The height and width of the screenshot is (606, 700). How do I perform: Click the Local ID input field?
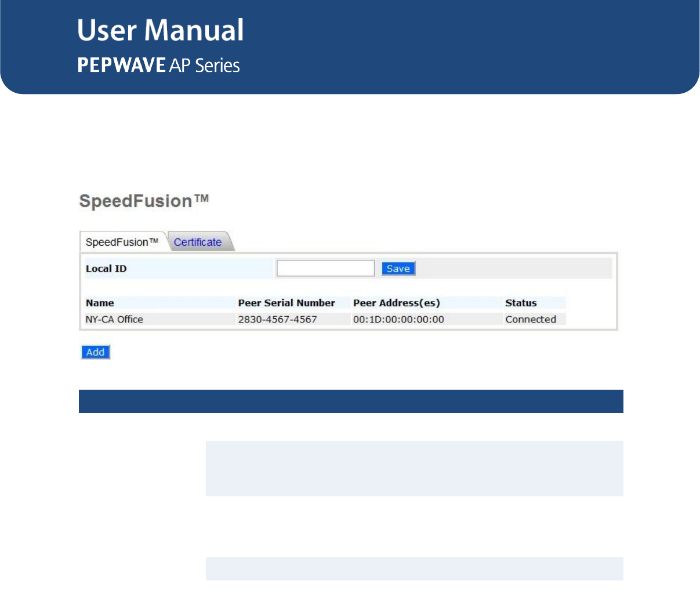pyautogui.click(x=325, y=268)
